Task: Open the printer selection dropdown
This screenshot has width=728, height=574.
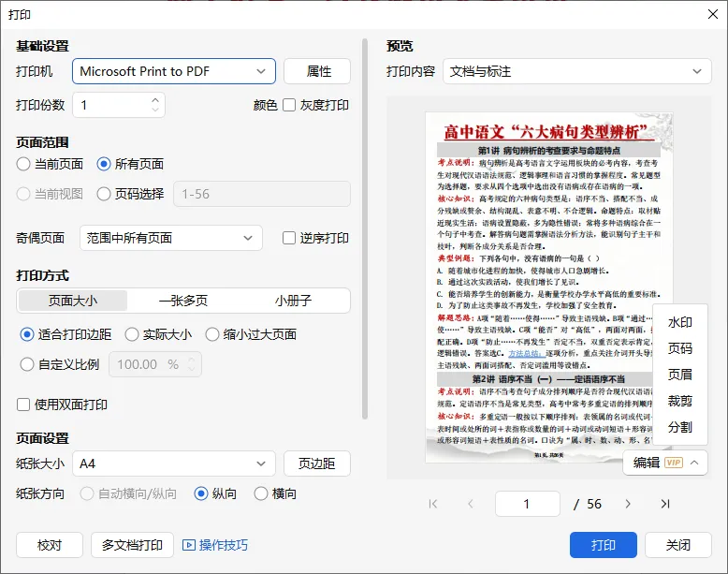Action: click(x=174, y=71)
